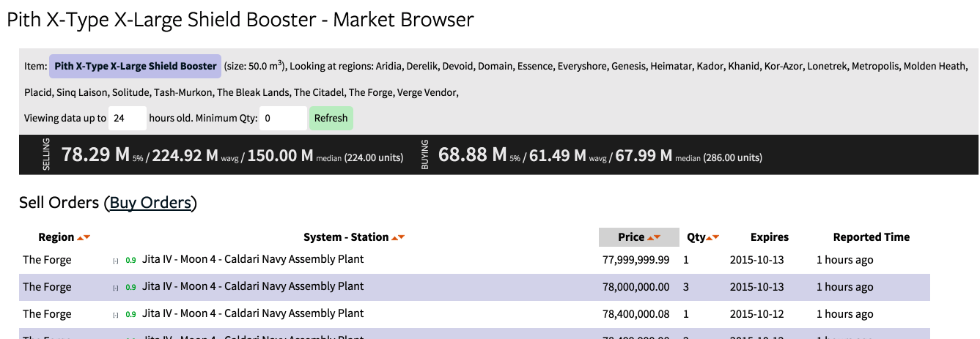
Task: Click the Price column header
Action: (x=631, y=237)
